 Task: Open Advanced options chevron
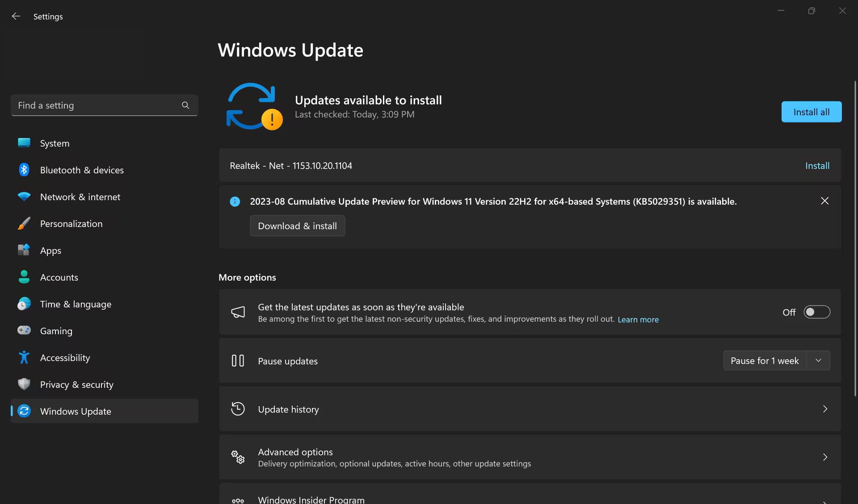(825, 457)
